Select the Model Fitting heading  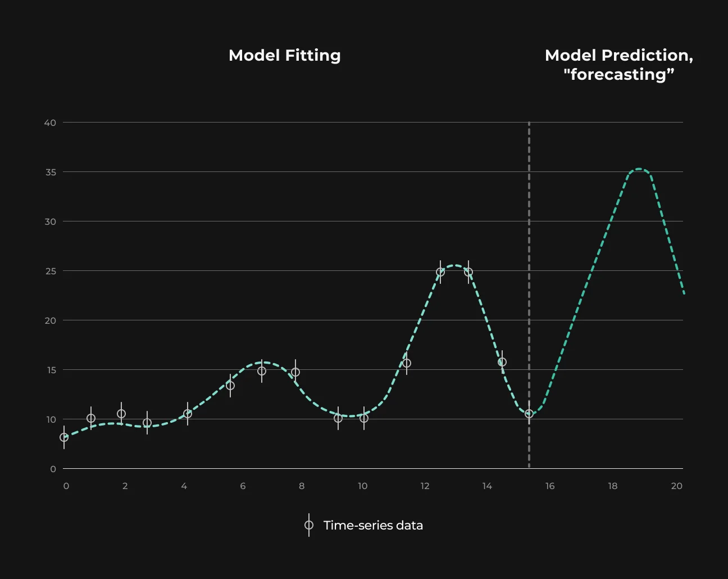[x=285, y=55]
